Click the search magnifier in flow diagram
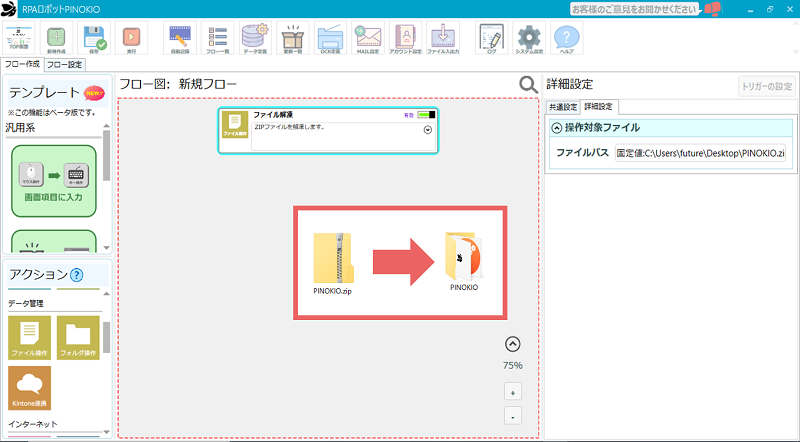 [528, 85]
